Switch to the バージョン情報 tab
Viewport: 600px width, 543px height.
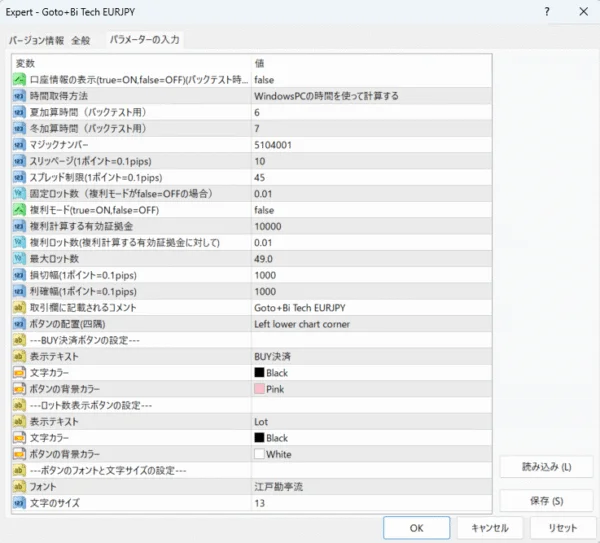36,41
